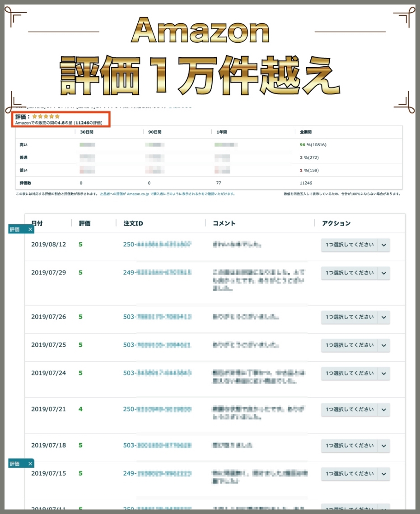Click the 評価数 row label
420x514 pixels.
point(26,183)
